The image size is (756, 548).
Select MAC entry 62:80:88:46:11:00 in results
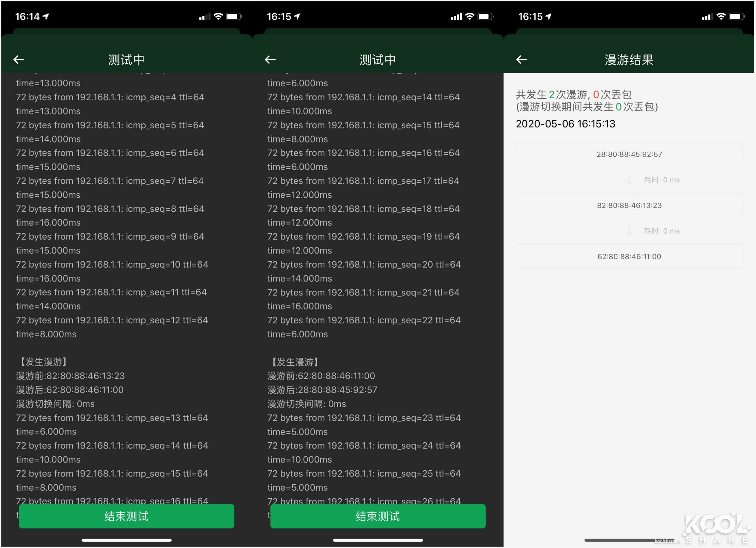click(629, 257)
